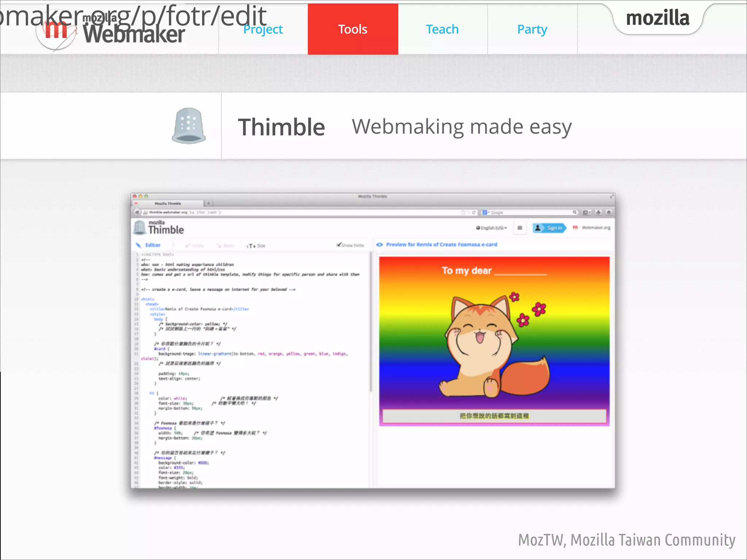This screenshot has width=747, height=560.
Task: Expand the search engine selector dropdown
Action: click(485, 212)
